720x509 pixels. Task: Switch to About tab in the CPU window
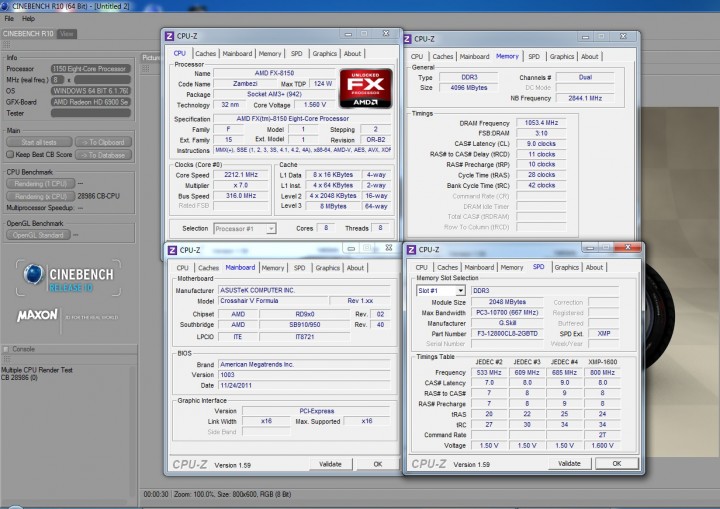(352, 54)
